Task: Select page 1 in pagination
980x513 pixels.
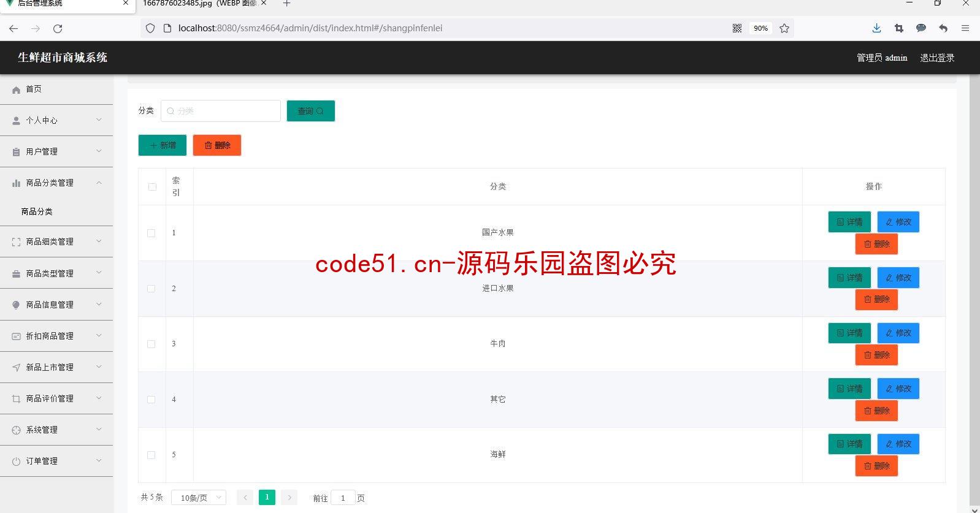Action: [267, 497]
